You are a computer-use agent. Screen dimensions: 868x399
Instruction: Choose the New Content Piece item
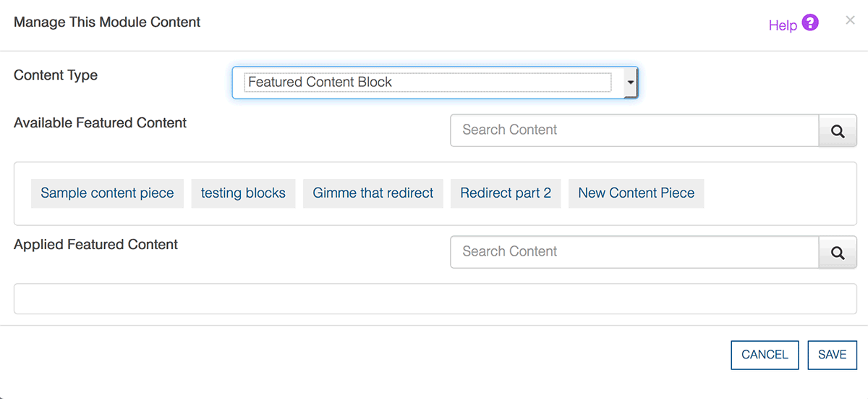pyautogui.click(x=637, y=193)
